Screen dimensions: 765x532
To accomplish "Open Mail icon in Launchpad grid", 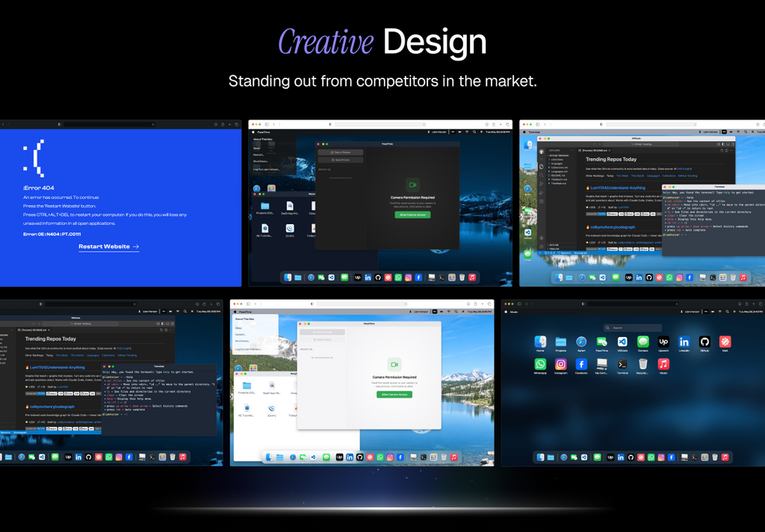I will pyautogui.click(x=725, y=341).
